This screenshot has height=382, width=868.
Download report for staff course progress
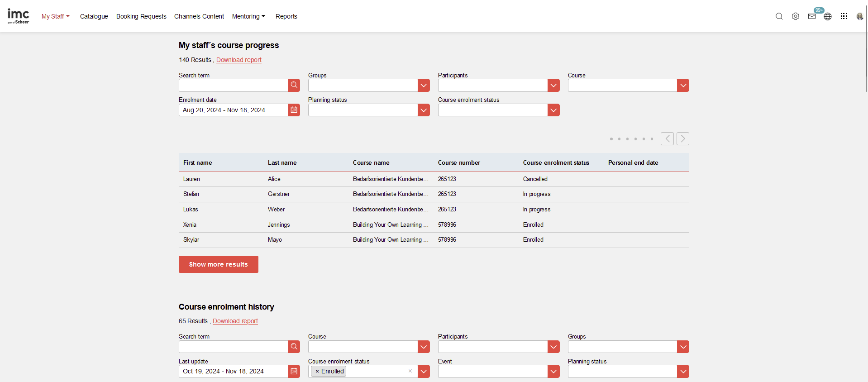click(238, 60)
